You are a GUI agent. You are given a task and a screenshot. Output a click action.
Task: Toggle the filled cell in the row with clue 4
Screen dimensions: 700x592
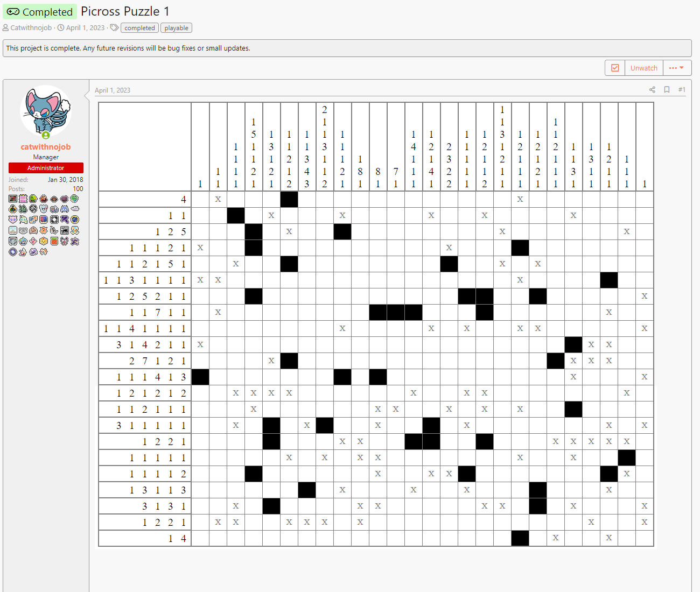[289, 199]
